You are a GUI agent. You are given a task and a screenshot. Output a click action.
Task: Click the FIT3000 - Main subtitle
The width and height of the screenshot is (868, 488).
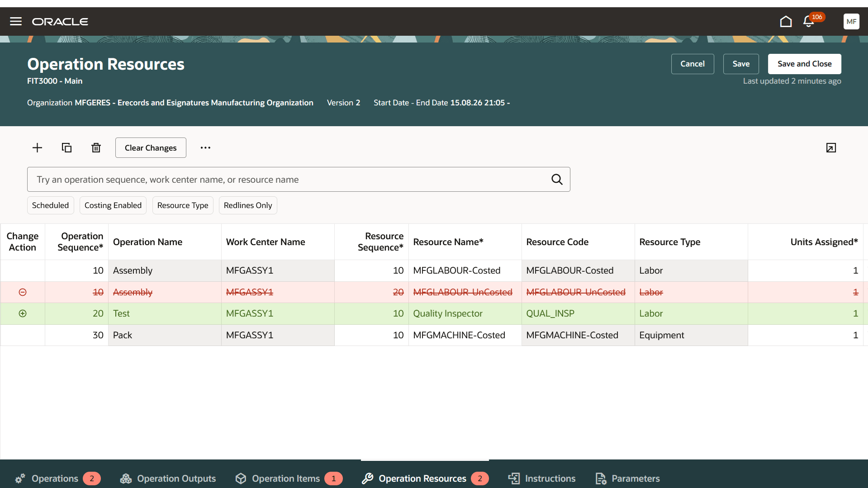coord(55,81)
